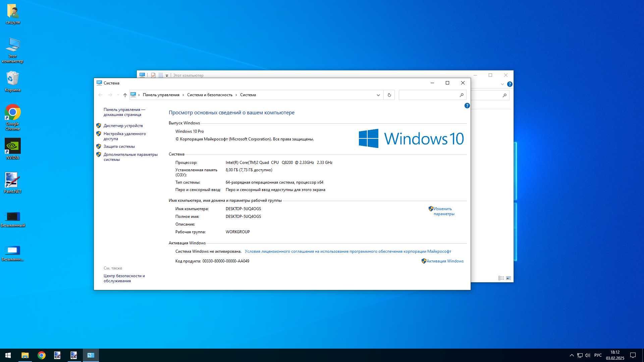The height and width of the screenshot is (362, 644).
Task: Expand chevron after System and Security breadcrumb
Action: (x=236, y=95)
